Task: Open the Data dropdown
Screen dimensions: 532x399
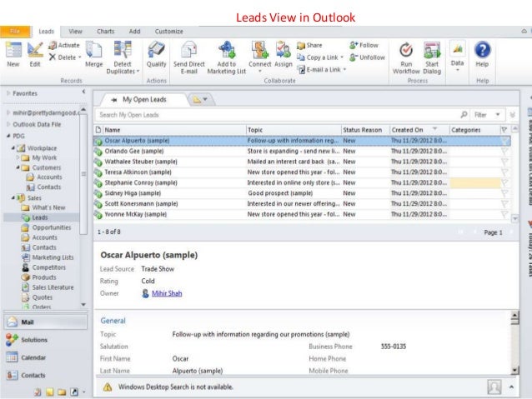Action: [x=457, y=70]
